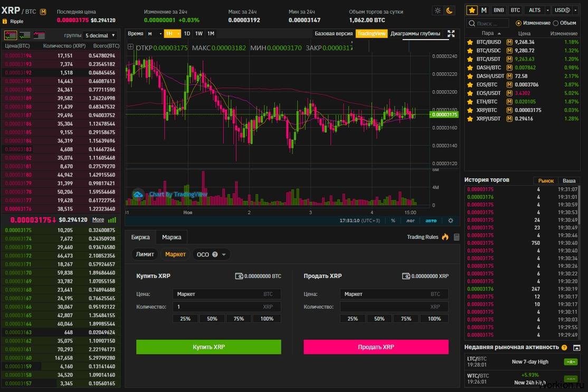Open calculator icon next to Trading Rules
Image resolution: width=588 pixels, height=392 pixels.
point(457,237)
